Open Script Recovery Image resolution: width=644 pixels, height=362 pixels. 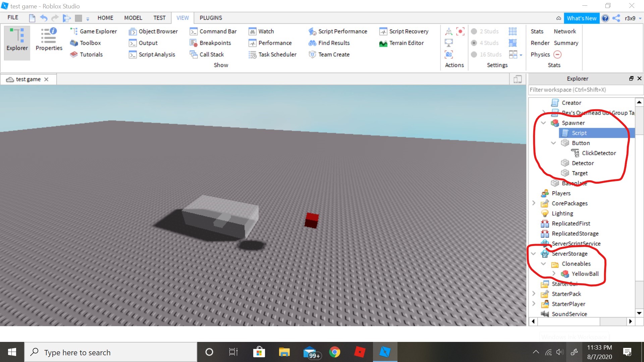coord(404,31)
